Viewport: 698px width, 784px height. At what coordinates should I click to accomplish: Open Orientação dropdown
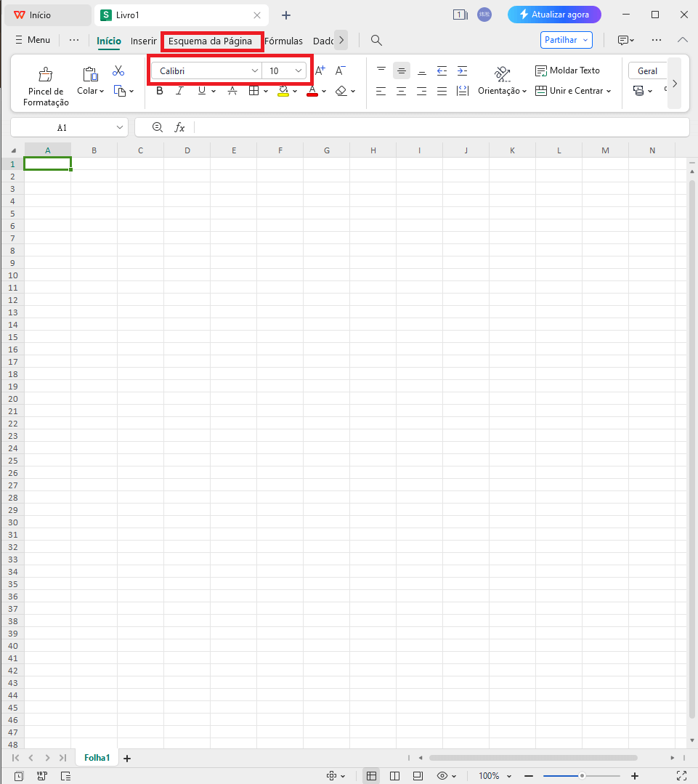pos(502,91)
